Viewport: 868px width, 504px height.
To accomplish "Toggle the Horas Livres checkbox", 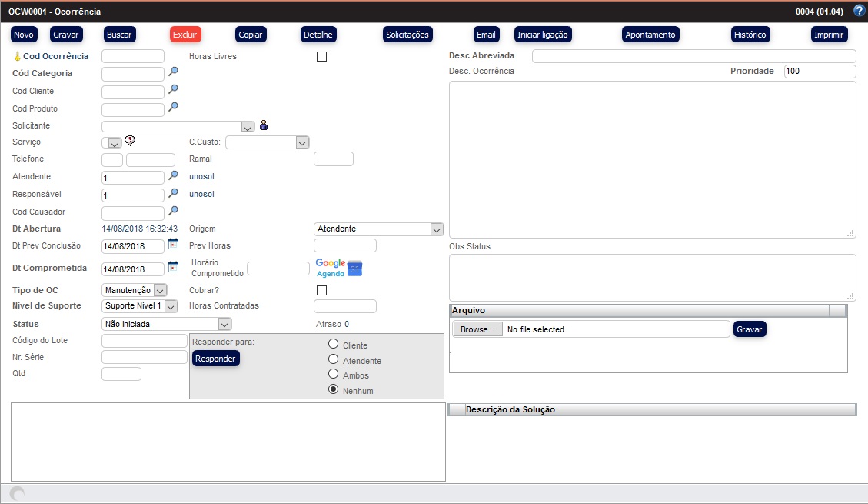I will pos(321,56).
